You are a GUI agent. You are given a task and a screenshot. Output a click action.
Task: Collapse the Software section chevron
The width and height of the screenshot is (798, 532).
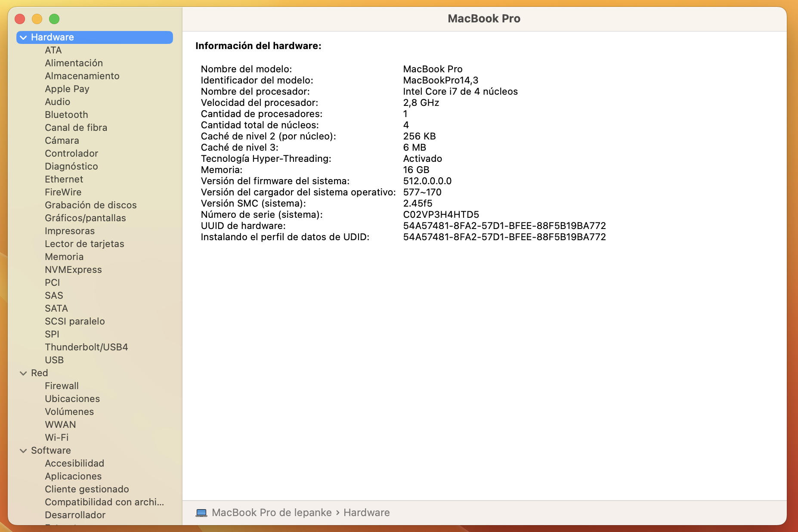click(23, 451)
